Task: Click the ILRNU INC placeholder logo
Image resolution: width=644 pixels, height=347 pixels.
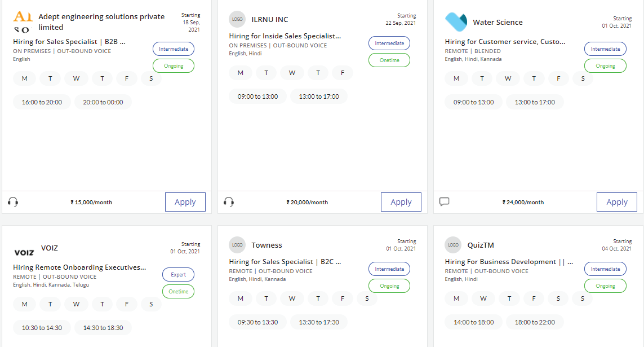Action: pyautogui.click(x=237, y=19)
